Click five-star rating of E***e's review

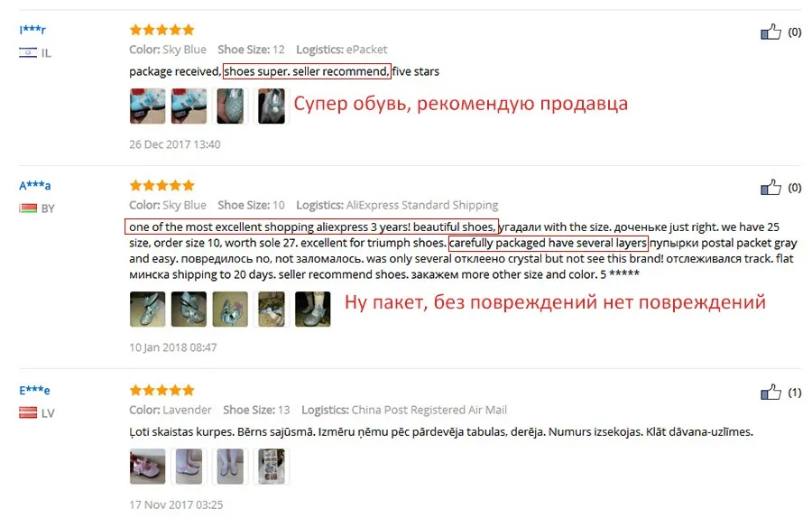point(162,390)
